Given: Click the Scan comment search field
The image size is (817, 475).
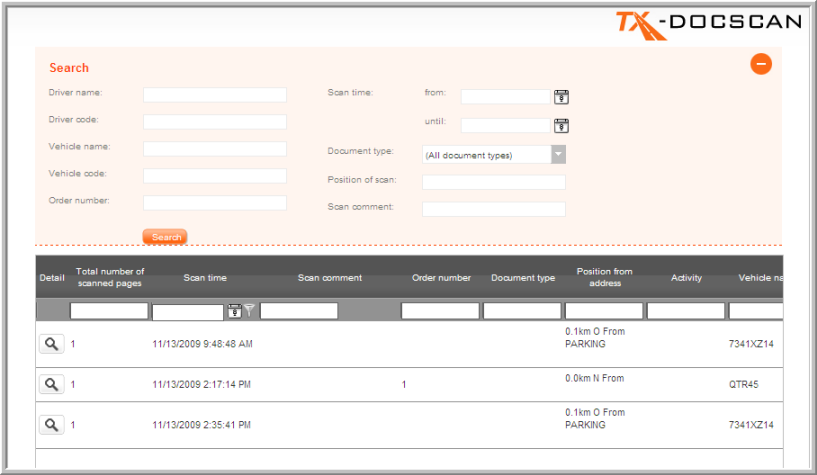Looking at the screenshot, I should pos(493,209).
